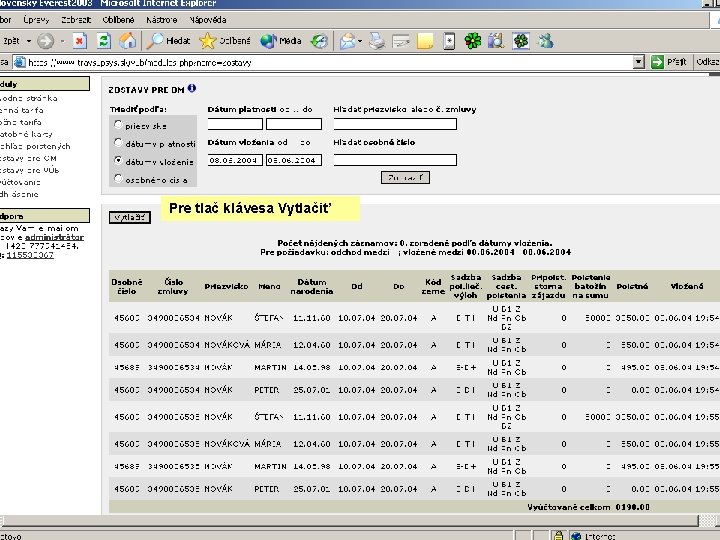Open the Média globe toolbar button
The height and width of the screenshot is (540, 720).
[281, 41]
